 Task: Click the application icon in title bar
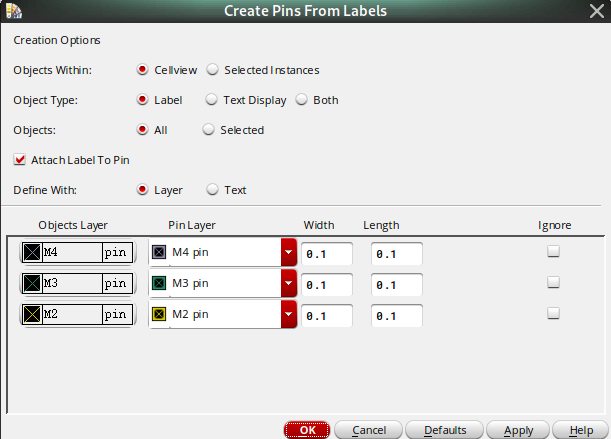coord(13,10)
